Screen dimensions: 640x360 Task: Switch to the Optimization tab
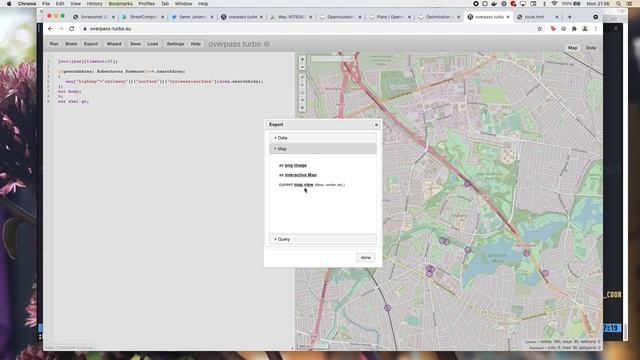click(439, 17)
